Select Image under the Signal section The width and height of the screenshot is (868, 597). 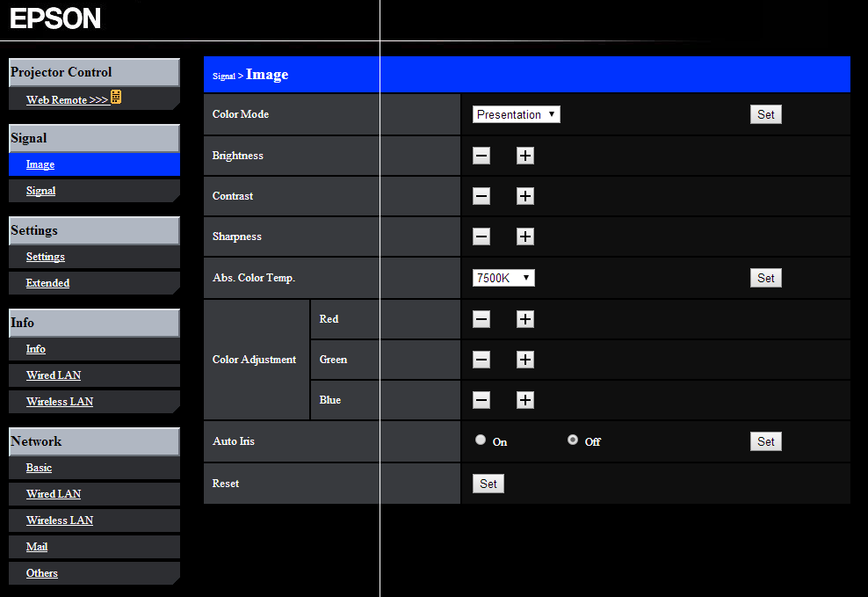click(x=40, y=164)
